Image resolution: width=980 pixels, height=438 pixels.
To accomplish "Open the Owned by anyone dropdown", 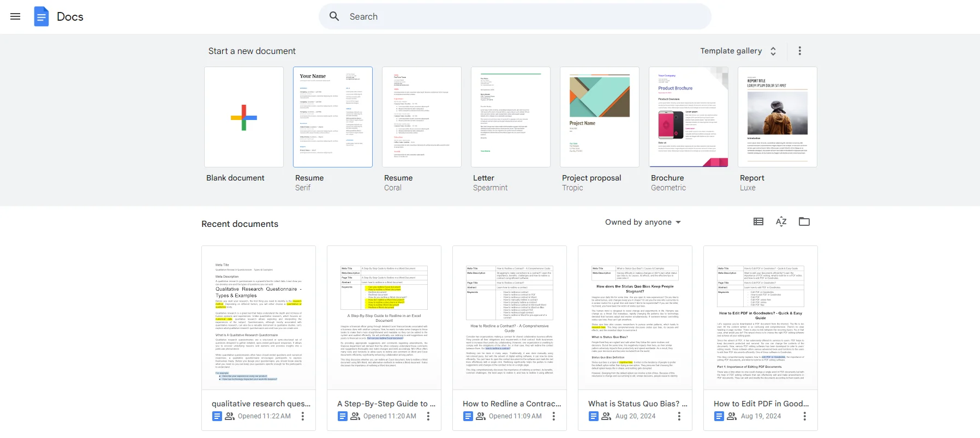I will click(643, 222).
